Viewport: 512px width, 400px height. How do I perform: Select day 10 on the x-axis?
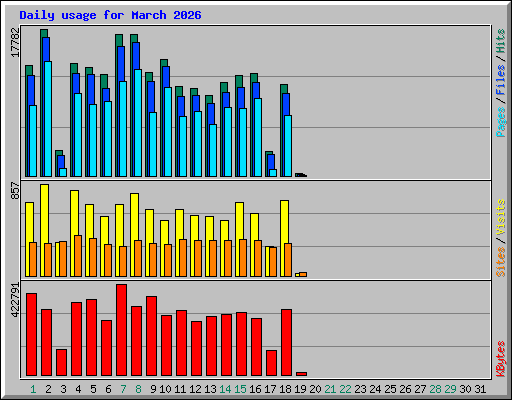click(x=165, y=389)
